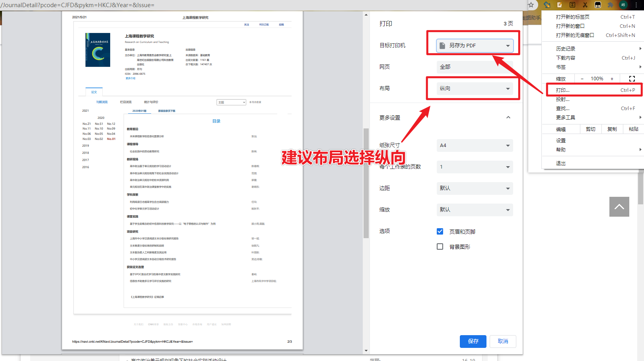Open 设置 from the Chrome menu

pos(593,140)
